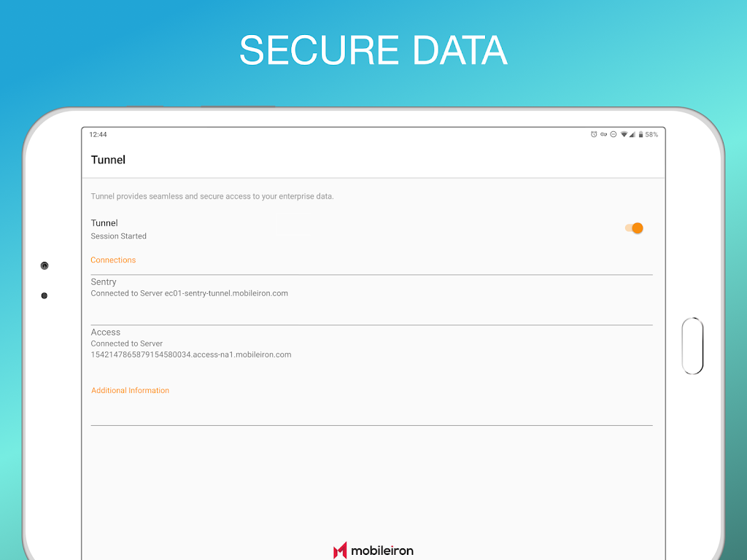Tap the 58% battery percentage text

[x=651, y=134]
